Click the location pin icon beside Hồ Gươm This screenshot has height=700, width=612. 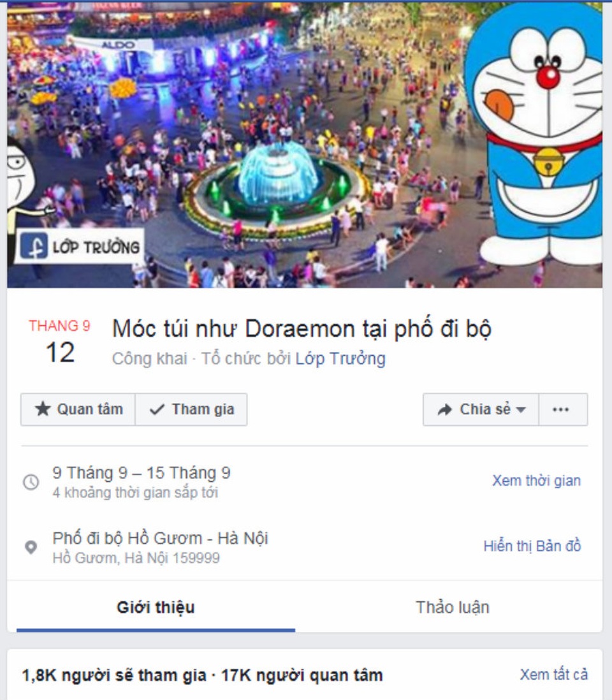tap(31, 547)
